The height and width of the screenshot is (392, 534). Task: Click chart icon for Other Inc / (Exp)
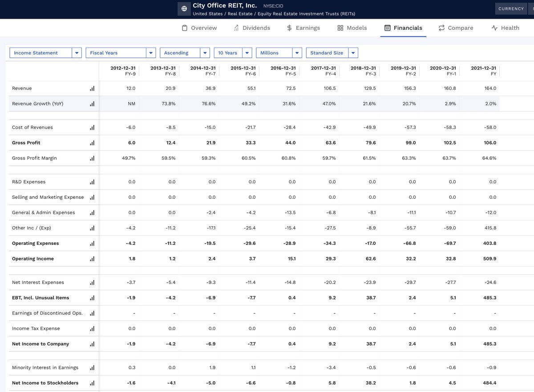tap(92, 228)
